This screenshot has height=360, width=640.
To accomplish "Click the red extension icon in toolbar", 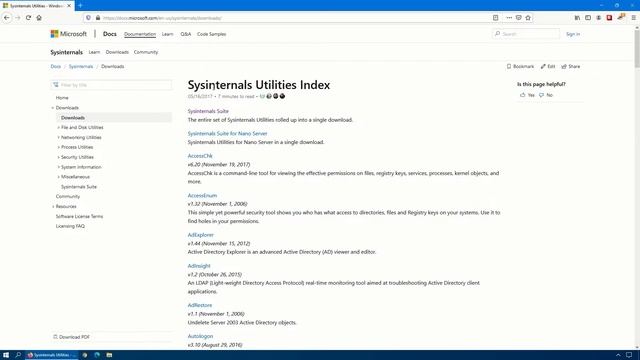I will (609, 18).
